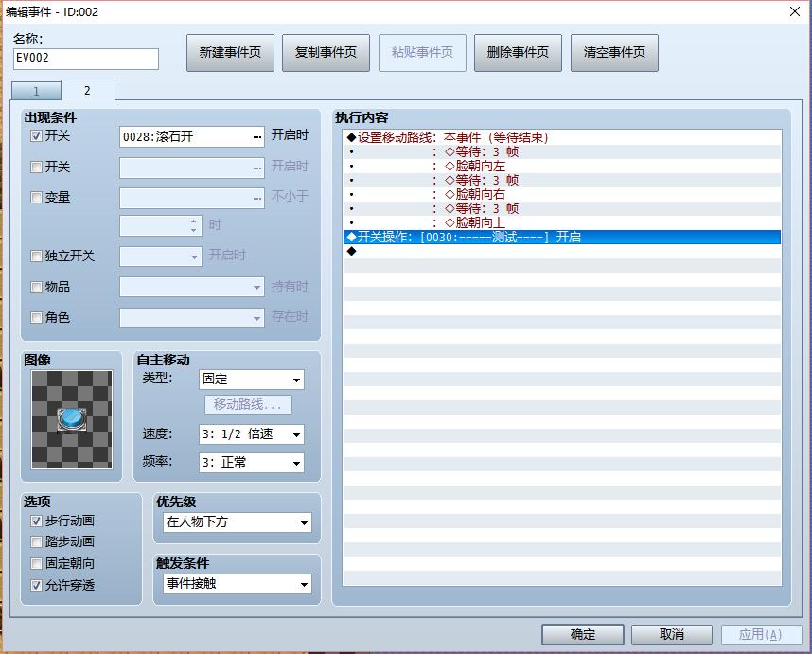The image size is (812, 654).
Task: Enable the second 开关 condition checkbox
Action: [x=36, y=168]
